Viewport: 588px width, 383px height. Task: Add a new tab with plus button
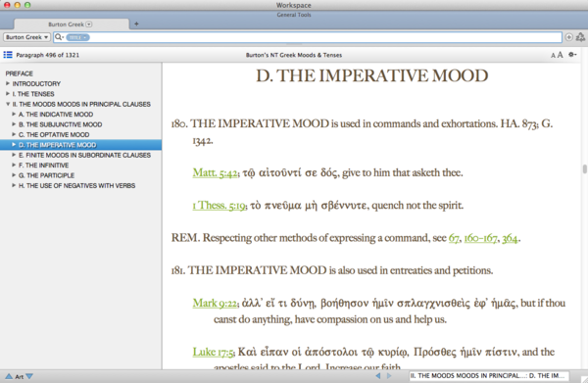(136, 24)
